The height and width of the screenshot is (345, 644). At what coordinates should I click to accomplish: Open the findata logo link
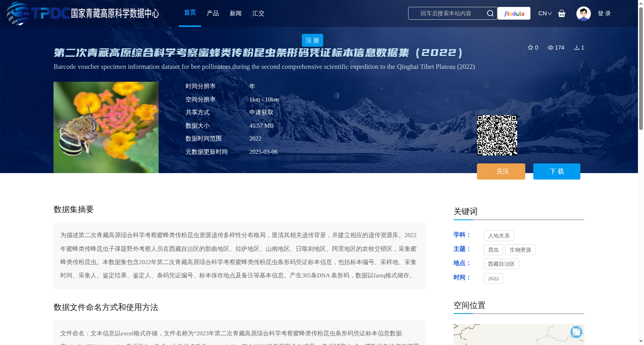click(x=514, y=13)
